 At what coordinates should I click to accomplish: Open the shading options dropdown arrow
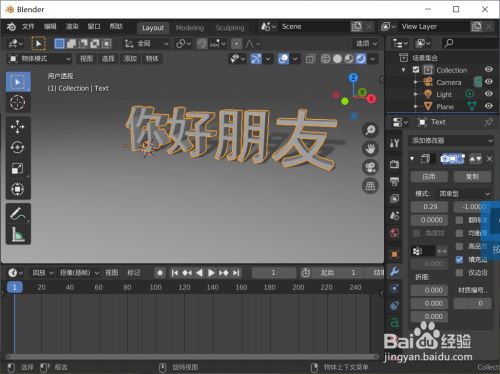(373, 59)
